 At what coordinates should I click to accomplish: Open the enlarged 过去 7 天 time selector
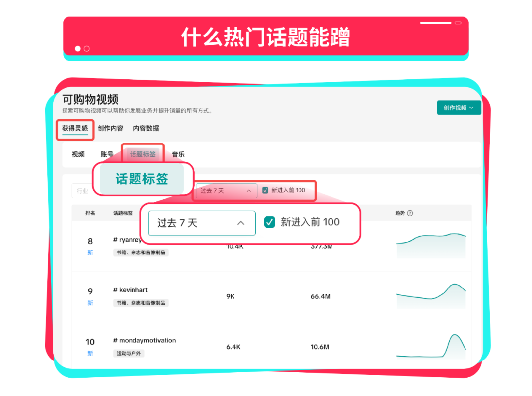click(x=200, y=223)
